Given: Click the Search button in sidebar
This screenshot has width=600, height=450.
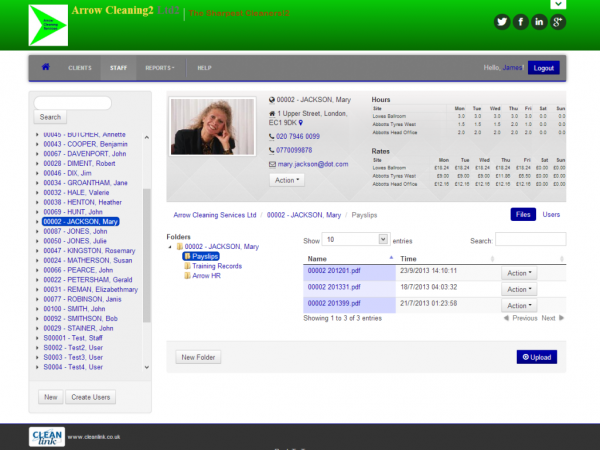Looking at the screenshot, I should pyautogui.click(x=50, y=117).
